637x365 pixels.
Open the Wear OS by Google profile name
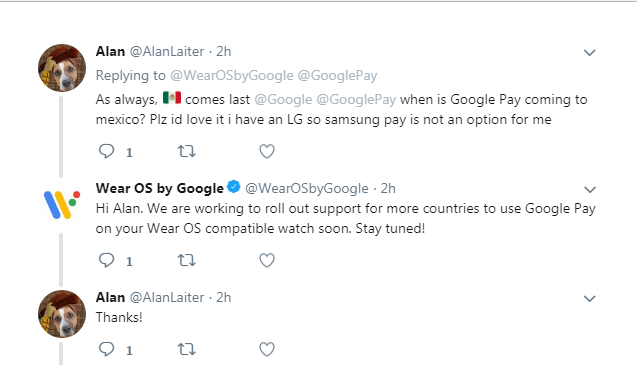(160, 189)
